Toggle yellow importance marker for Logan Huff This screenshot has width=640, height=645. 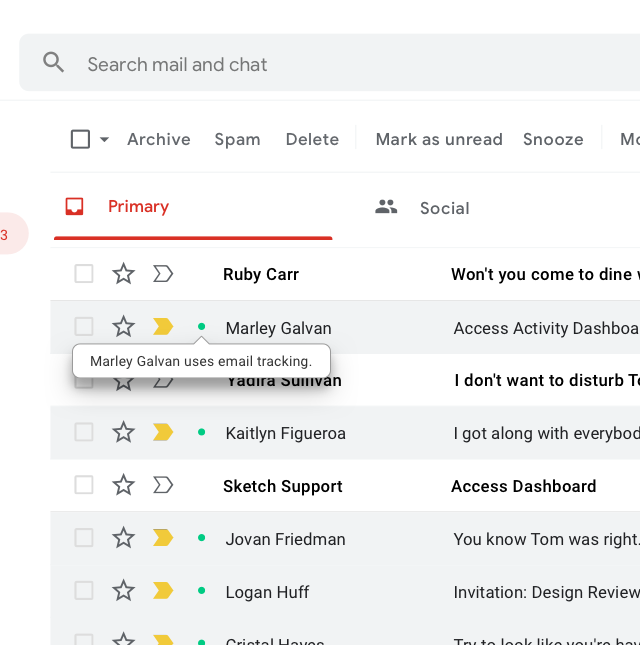(x=162, y=591)
